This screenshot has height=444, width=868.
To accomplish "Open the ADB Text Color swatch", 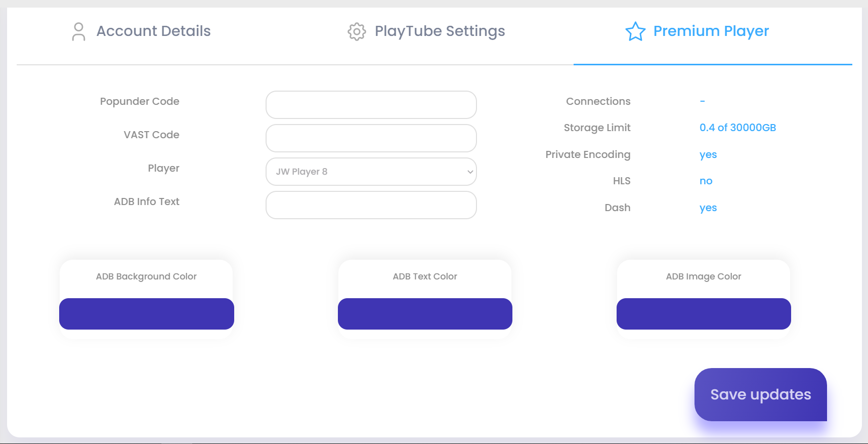I will [425, 314].
